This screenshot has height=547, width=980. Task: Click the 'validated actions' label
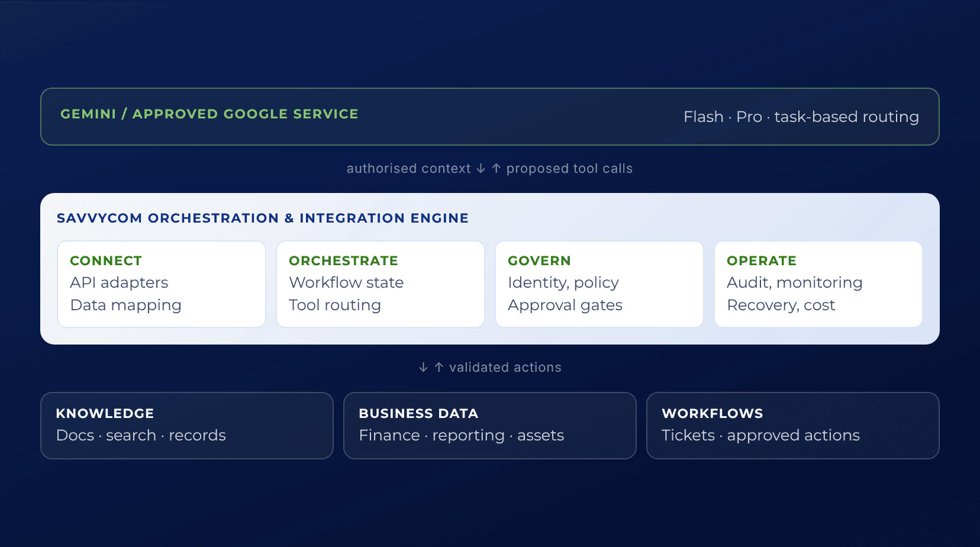point(505,368)
